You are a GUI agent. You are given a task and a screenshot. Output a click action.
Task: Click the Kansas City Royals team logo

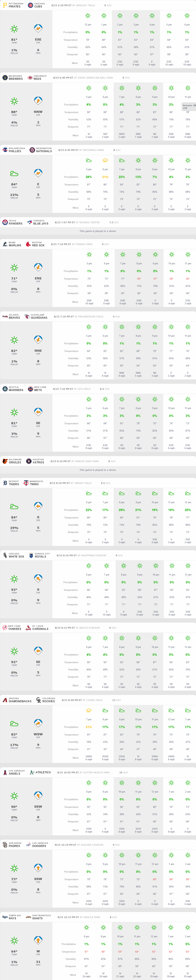(31, 555)
